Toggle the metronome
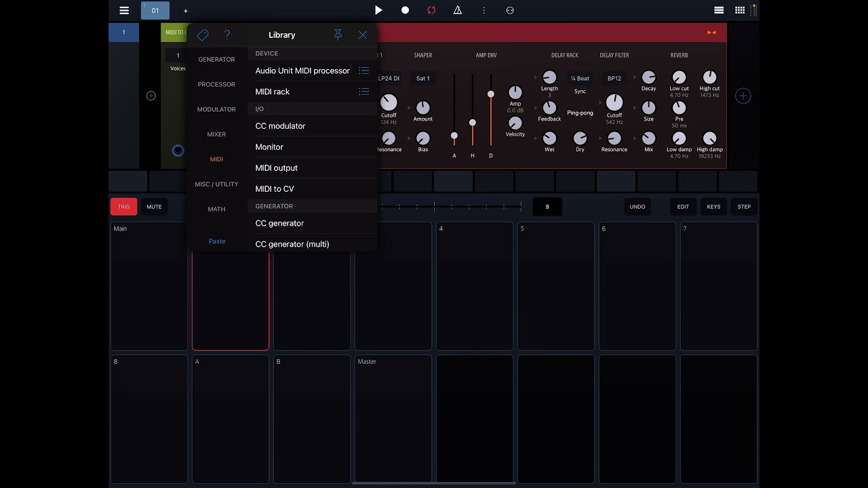This screenshot has height=488, width=868. point(458,10)
